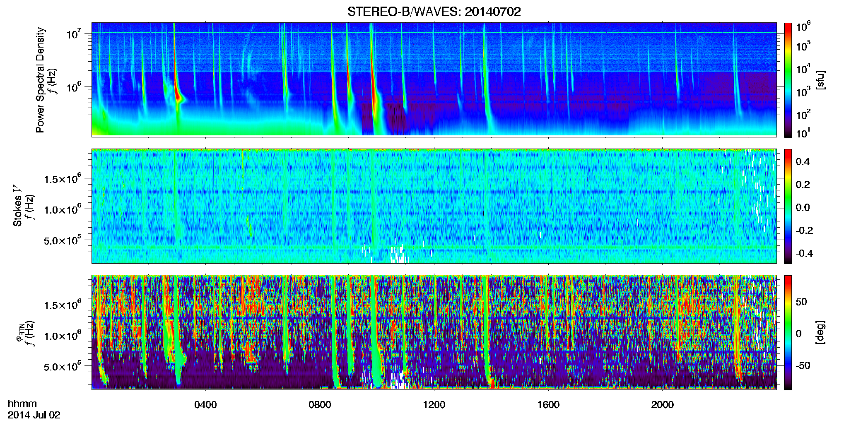Click the 1.5×10^6 tick in the Stokes V panel

point(63,179)
